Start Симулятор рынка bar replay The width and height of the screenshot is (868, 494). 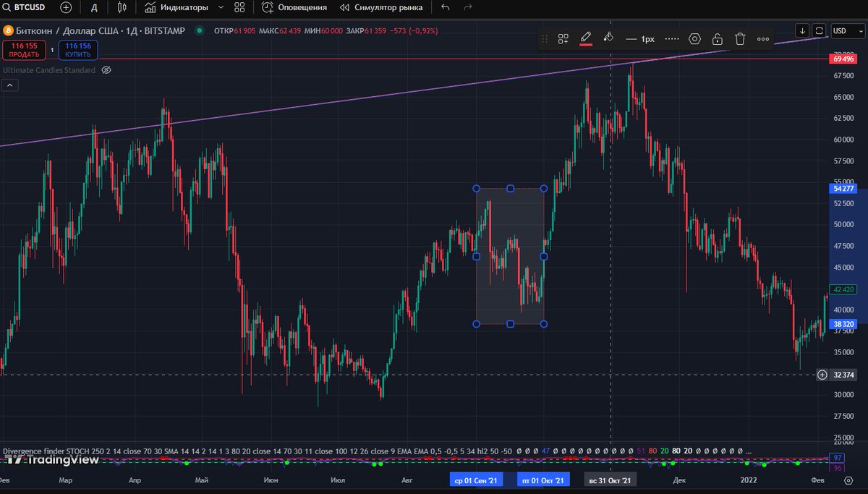tap(382, 7)
